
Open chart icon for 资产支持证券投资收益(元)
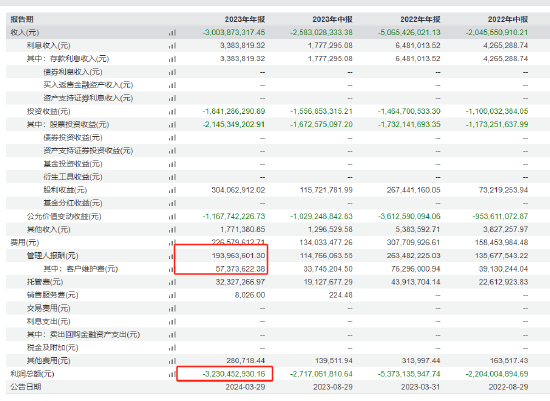pos(172,151)
